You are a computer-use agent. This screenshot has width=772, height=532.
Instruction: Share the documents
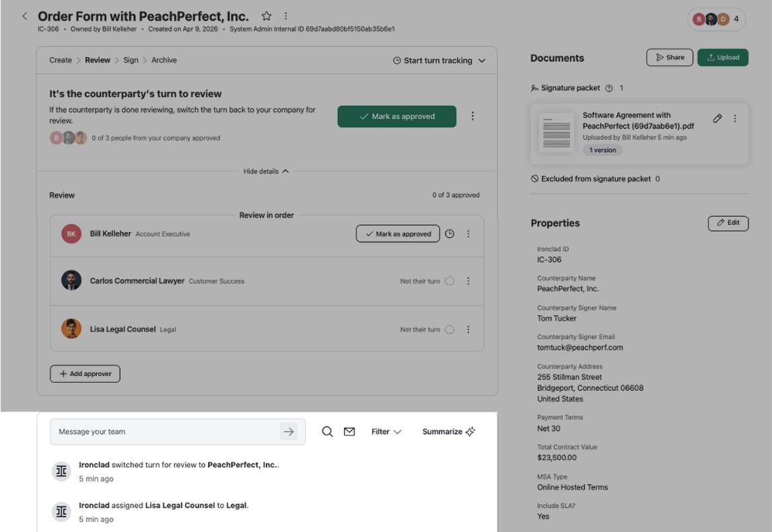670,58
